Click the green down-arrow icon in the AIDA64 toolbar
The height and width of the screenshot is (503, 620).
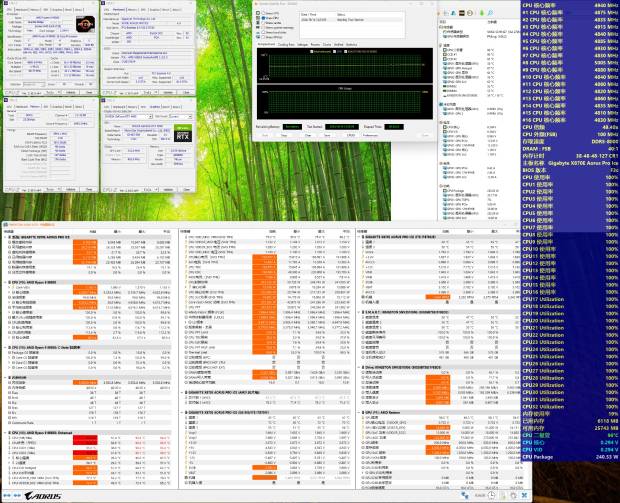[482, 13]
